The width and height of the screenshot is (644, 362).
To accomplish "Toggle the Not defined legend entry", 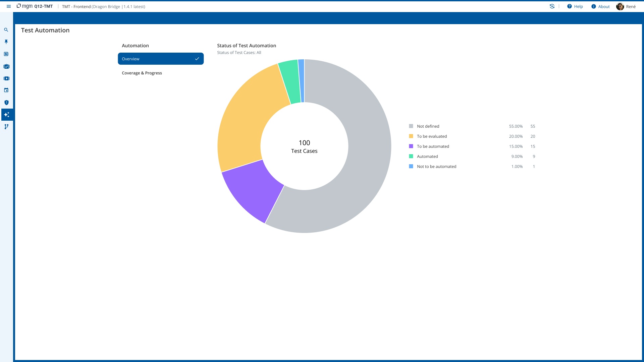I will coord(428,126).
